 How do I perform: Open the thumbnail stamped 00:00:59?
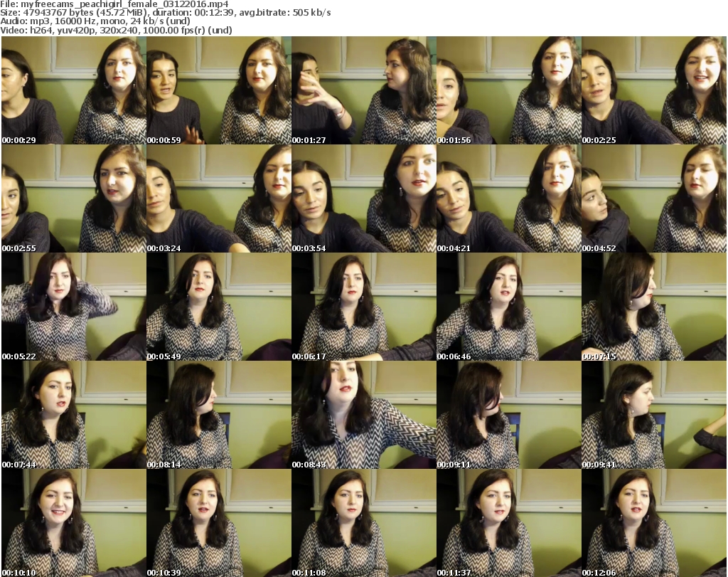pos(219,90)
